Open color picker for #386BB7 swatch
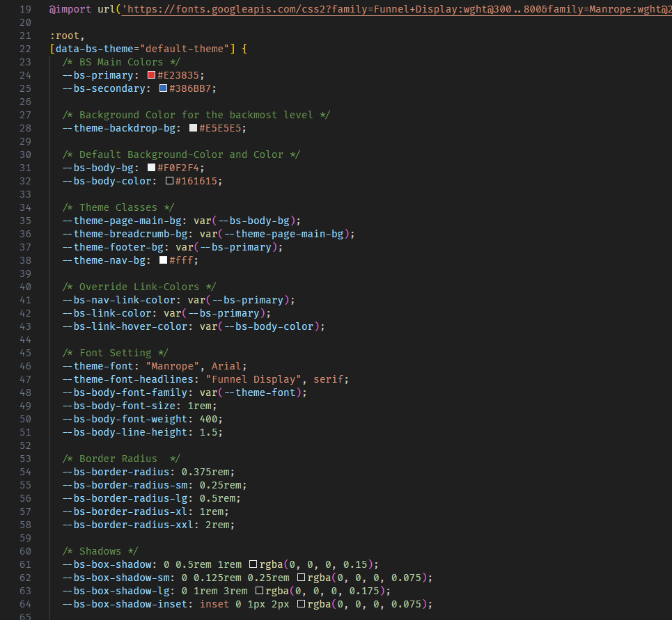Image resolution: width=672 pixels, height=620 pixels. point(163,88)
